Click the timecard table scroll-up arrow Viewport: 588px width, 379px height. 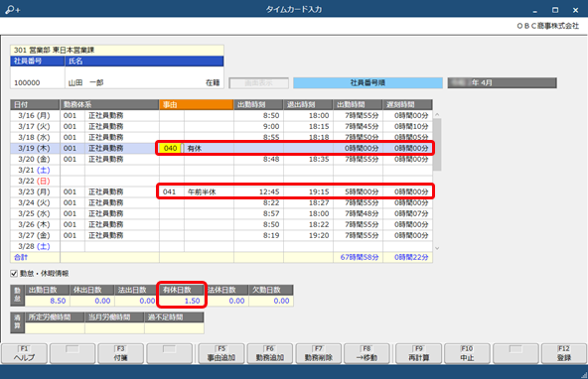[437, 114]
